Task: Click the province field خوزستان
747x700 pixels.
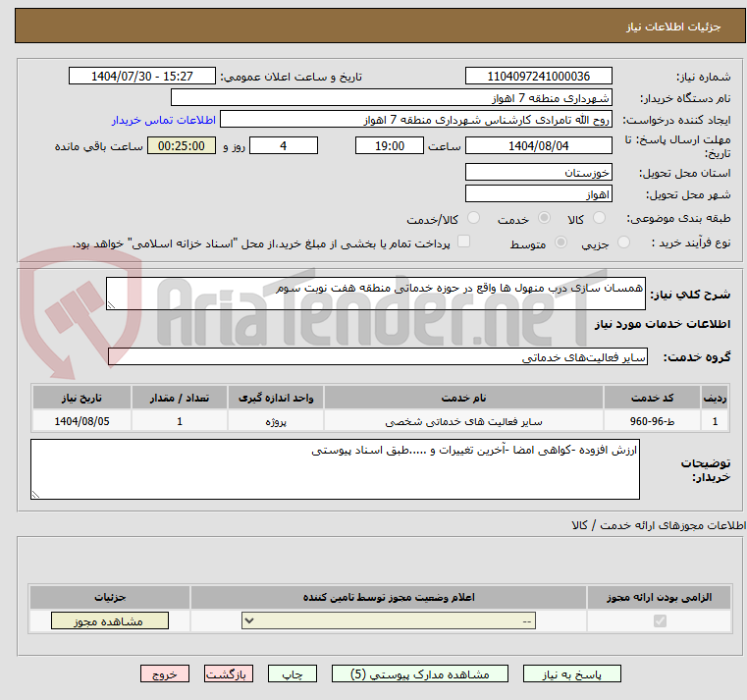Action: pos(538,172)
